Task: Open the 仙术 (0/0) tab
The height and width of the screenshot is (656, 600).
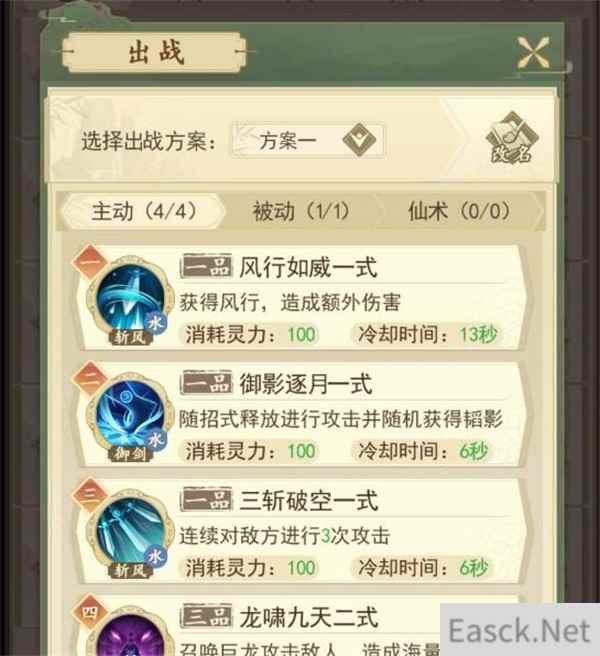Action: tap(459, 211)
